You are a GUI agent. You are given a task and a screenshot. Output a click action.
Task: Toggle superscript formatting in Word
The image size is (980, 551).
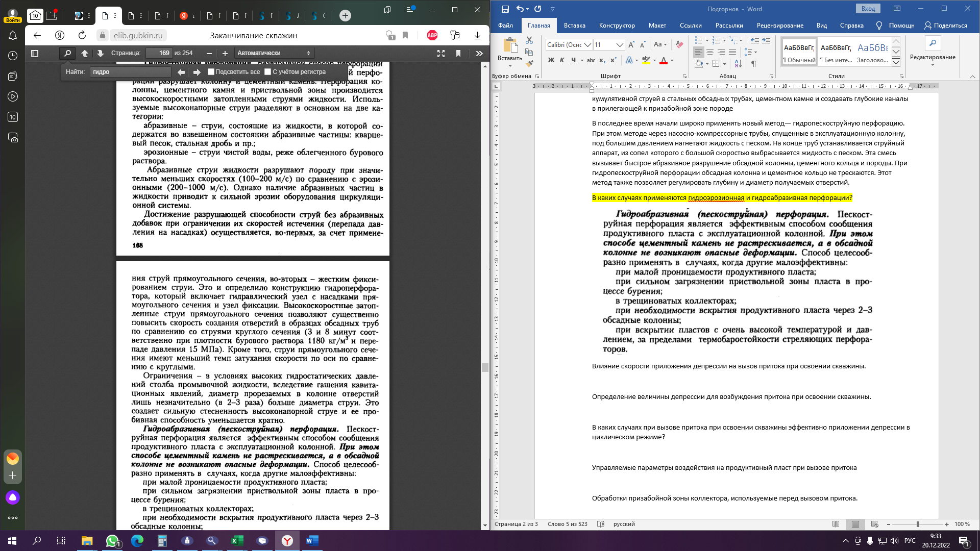(614, 60)
